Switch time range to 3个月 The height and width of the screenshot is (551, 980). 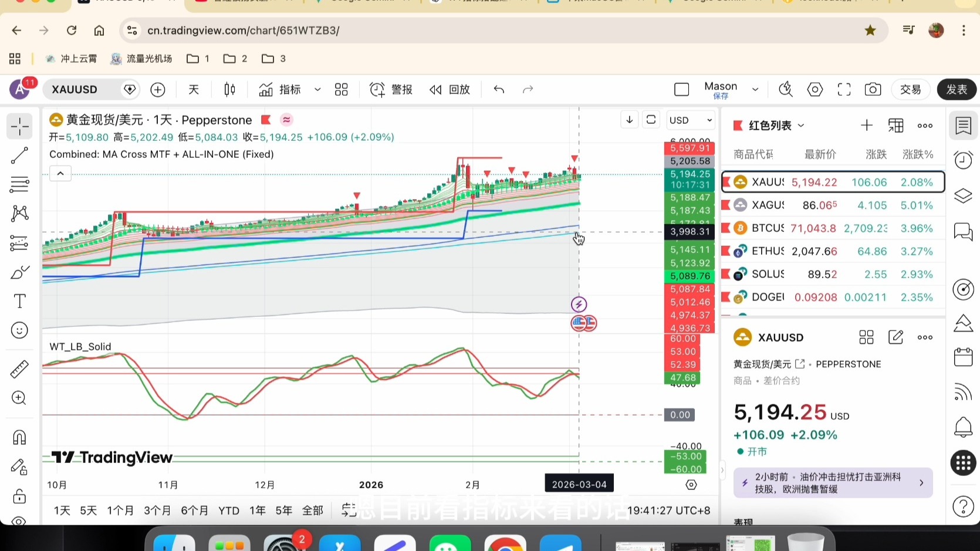pyautogui.click(x=157, y=511)
